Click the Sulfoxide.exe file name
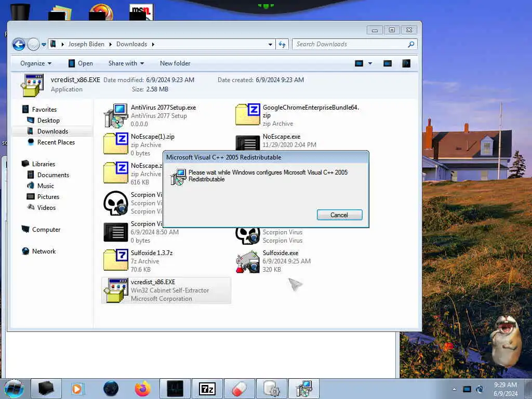Screen dimensions: 532x399 click(281, 253)
